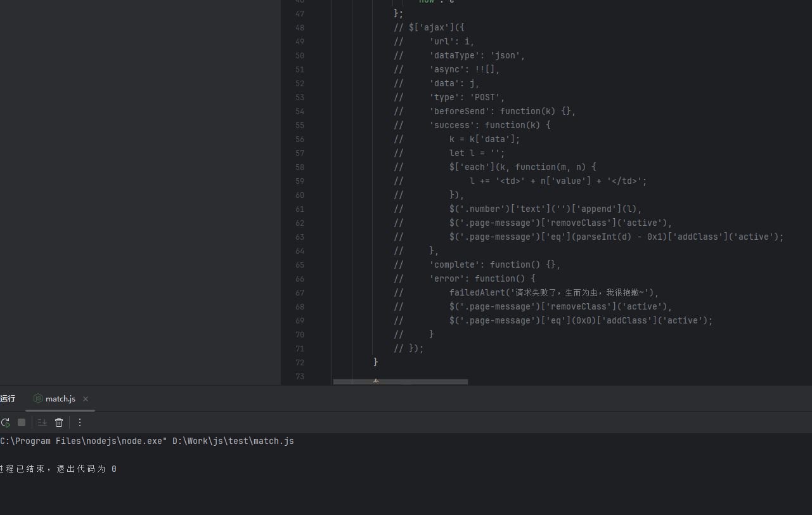812x515 pixels.
Task: Click the 'beforeSend': function(k) line
Action: point(485,112)
